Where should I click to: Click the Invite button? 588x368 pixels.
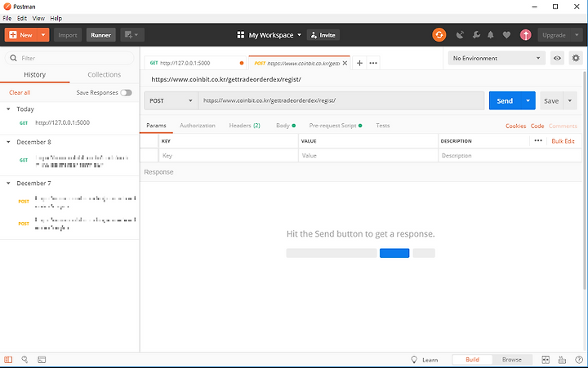(323, 35)
